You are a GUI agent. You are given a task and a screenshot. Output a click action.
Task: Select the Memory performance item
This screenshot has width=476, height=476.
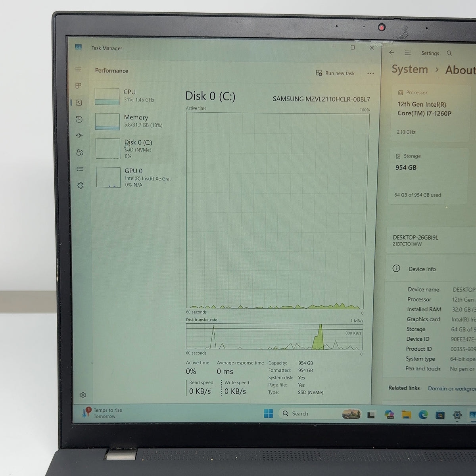click(x=134, y=121)
